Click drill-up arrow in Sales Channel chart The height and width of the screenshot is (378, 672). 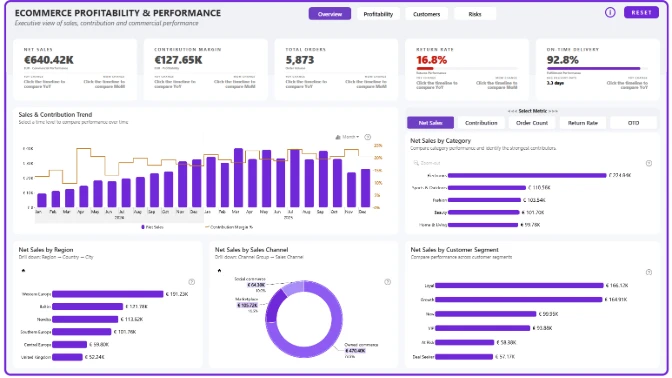(219, 270)
